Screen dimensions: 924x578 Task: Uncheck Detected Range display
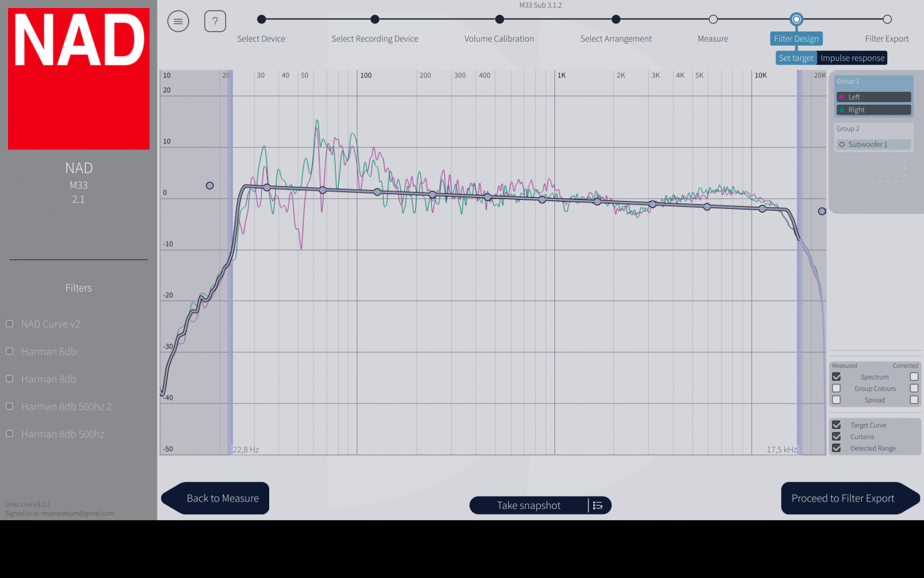tap(837, 448)
